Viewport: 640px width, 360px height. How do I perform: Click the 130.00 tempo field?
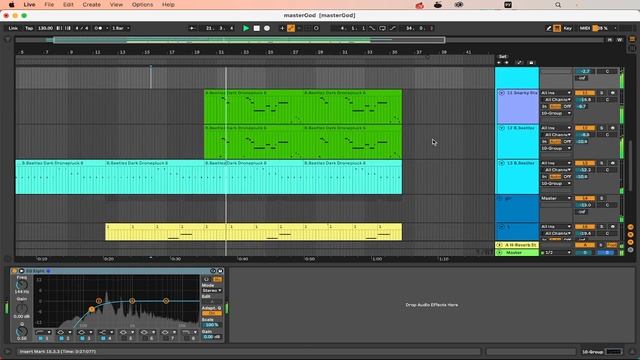[45, 28]
